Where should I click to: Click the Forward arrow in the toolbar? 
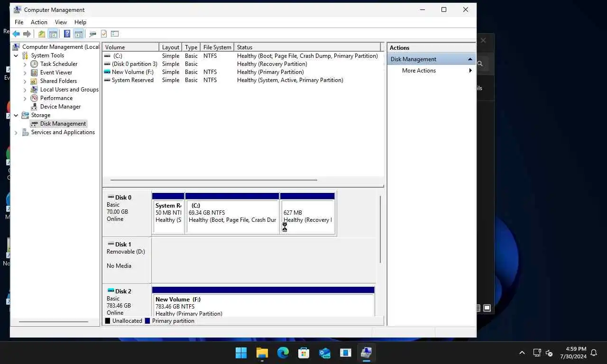[x=27, y=34]
